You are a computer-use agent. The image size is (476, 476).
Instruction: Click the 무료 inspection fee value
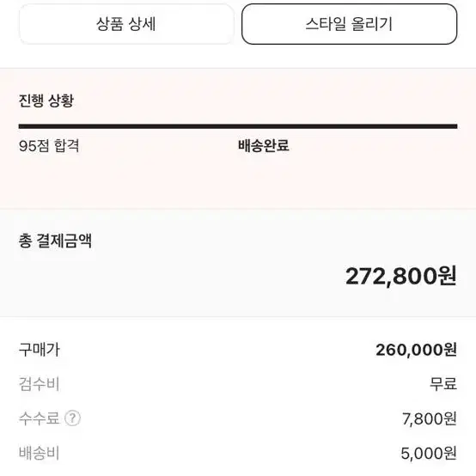[442, 384]
